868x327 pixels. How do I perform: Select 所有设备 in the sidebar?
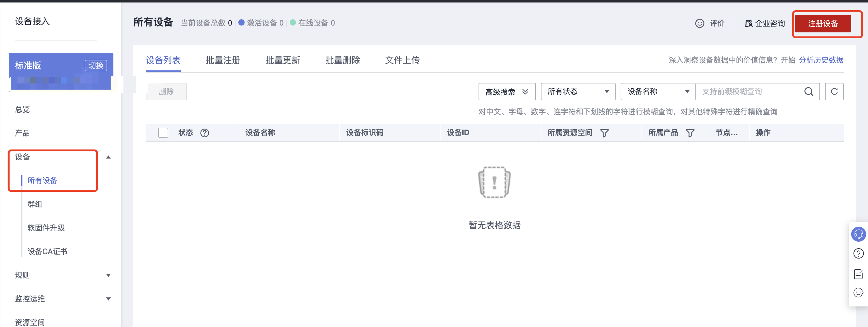tap(42, 181)
